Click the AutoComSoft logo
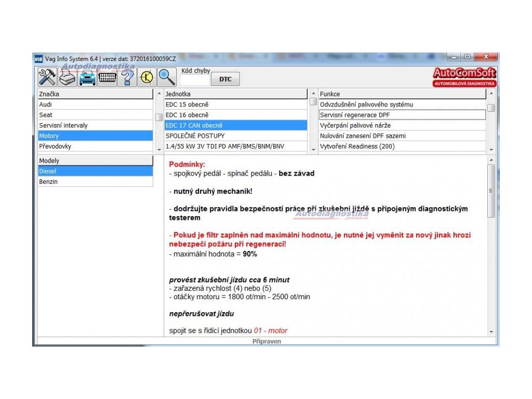 click(464, 77)
